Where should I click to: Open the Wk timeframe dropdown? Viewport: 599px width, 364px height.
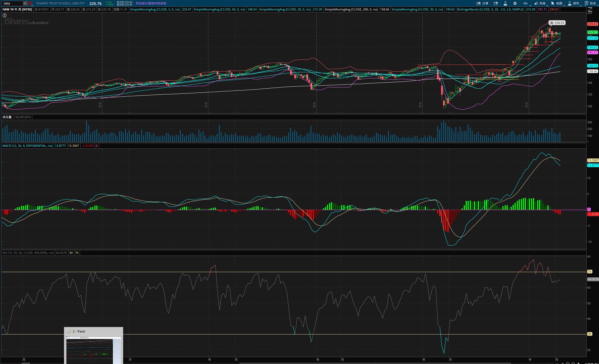click(x=525, y=3)
